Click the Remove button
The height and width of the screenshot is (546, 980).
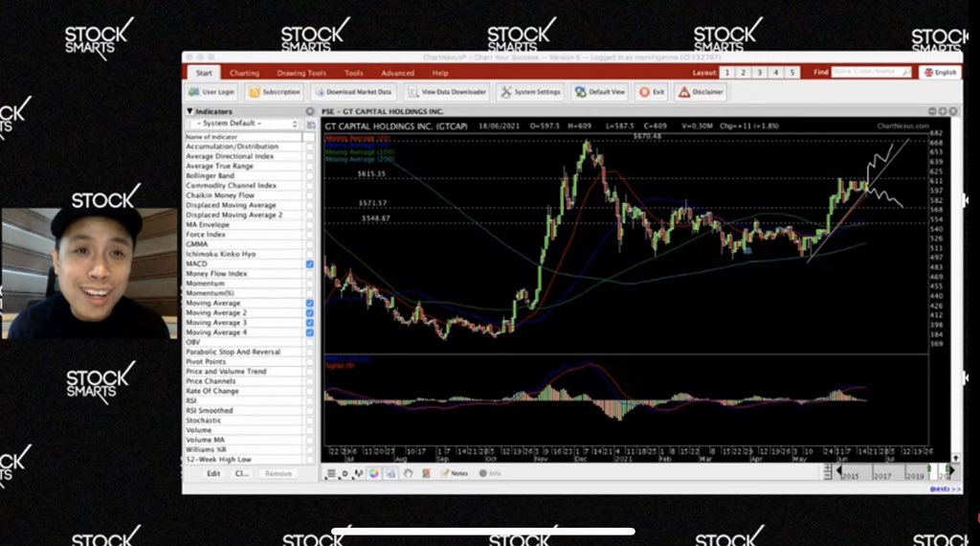pos(278,473)
